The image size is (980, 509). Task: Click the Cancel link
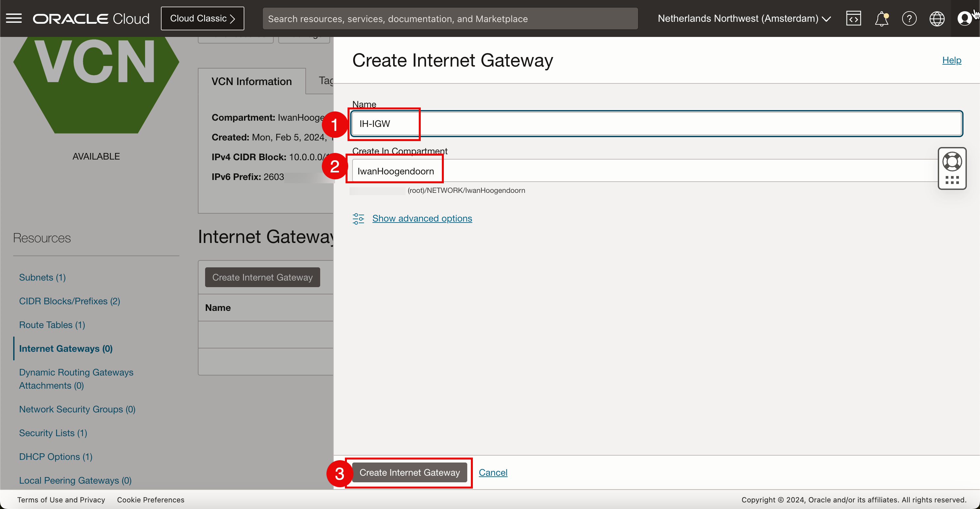coord(493,472)
